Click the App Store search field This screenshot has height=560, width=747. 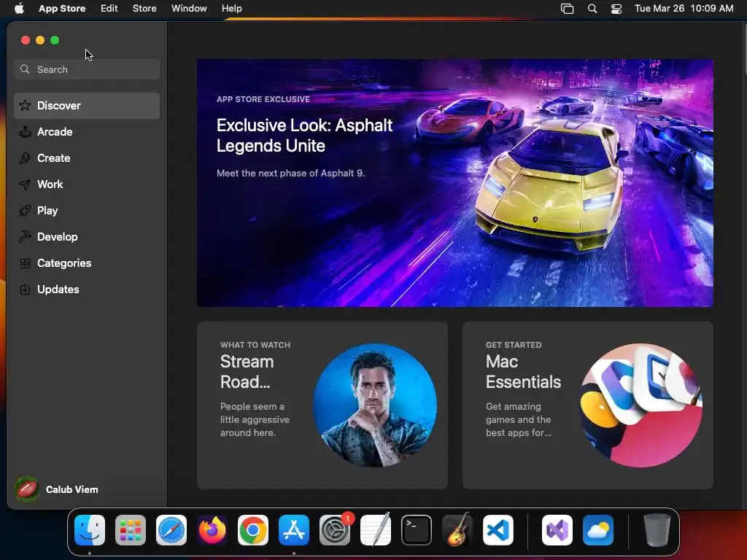87,69
